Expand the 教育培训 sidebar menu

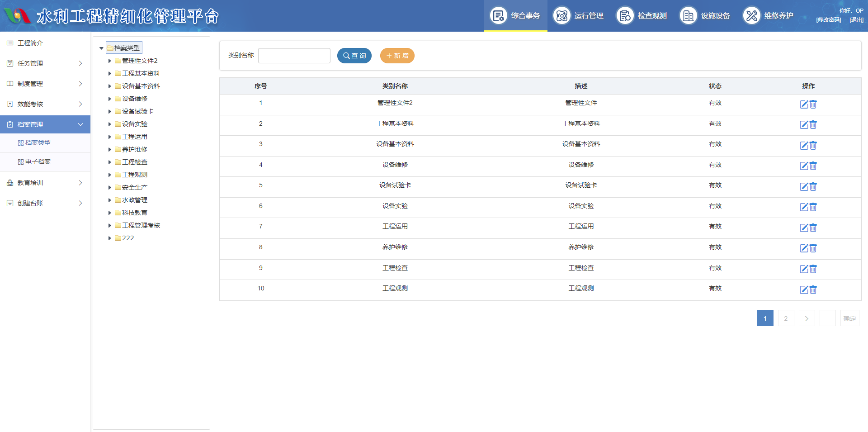(x=45, y=183)
